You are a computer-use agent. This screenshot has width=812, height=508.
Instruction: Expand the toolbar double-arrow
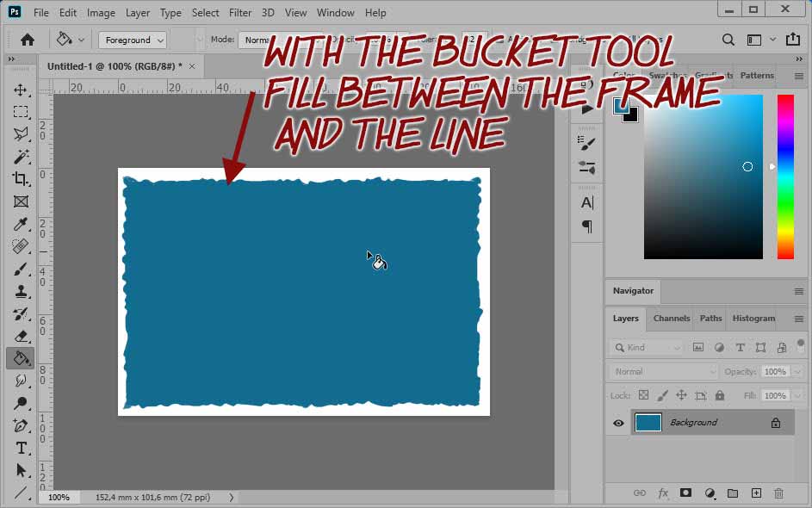11,59
